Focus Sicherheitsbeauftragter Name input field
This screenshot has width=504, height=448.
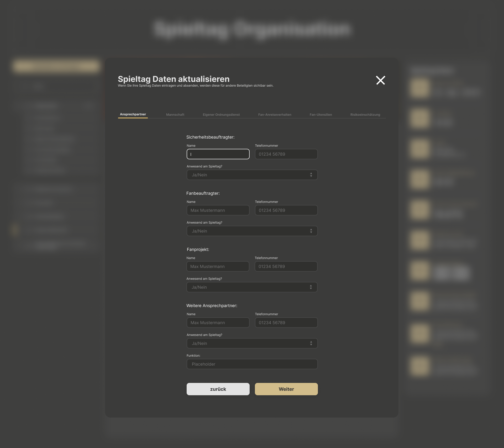218,154
